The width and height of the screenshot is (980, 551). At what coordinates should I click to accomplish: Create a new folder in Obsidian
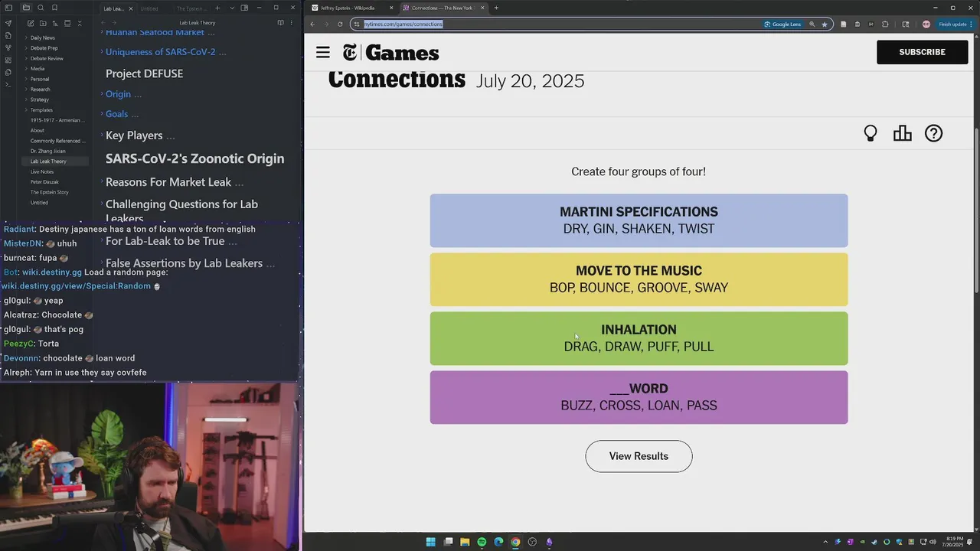tap(43, 23)
